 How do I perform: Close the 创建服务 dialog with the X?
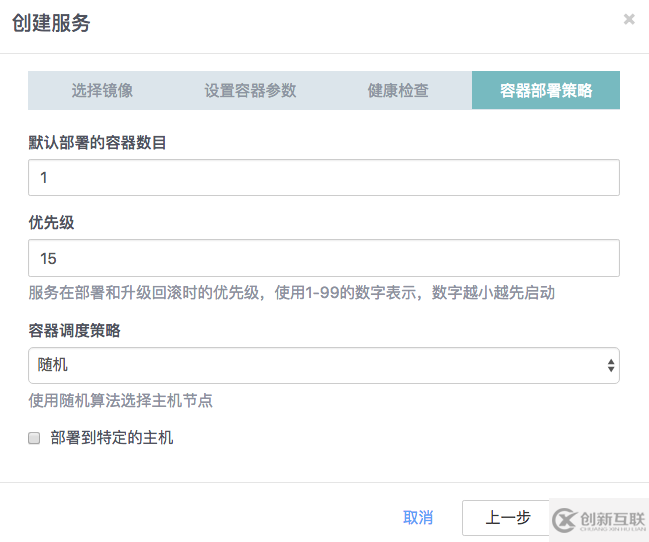(629, 19)
